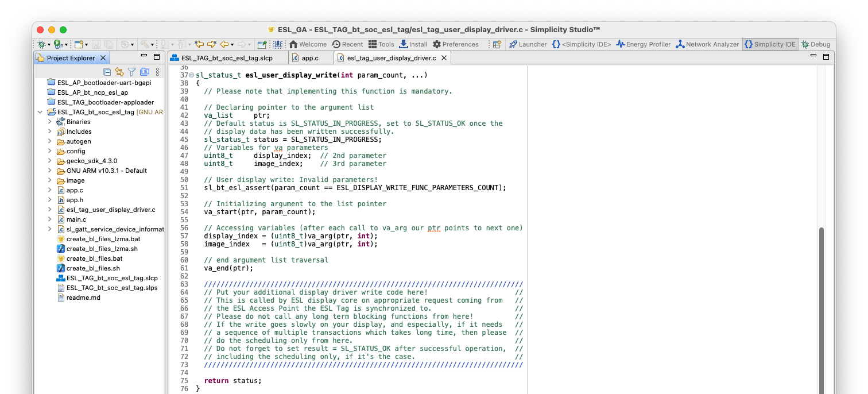This screenshot has width=868, height=394.
Task: Expand the gecko_sdk_4.3.0 folder
Action: click(x=50, y=161)
